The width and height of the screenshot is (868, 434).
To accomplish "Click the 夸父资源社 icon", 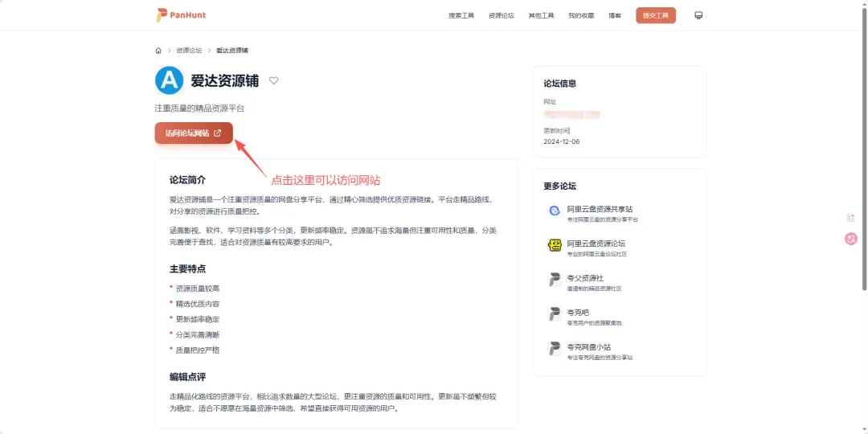I will point(555,280).
